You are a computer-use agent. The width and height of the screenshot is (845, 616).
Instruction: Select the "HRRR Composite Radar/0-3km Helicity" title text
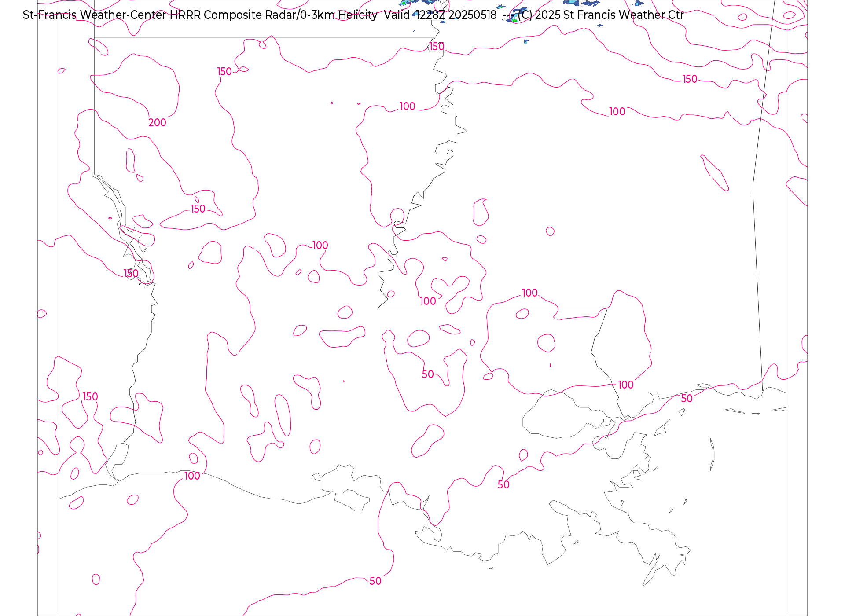click(273, 15)
